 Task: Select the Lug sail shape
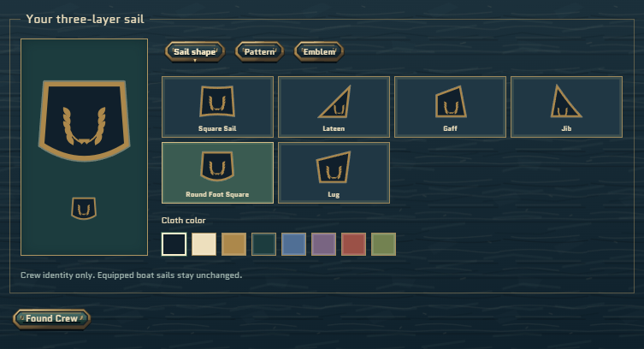point(334,173)
